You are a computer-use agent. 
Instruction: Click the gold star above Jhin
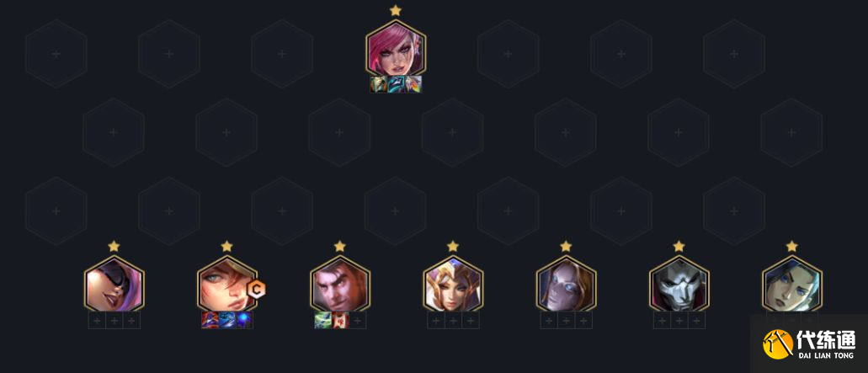(679, 246)
